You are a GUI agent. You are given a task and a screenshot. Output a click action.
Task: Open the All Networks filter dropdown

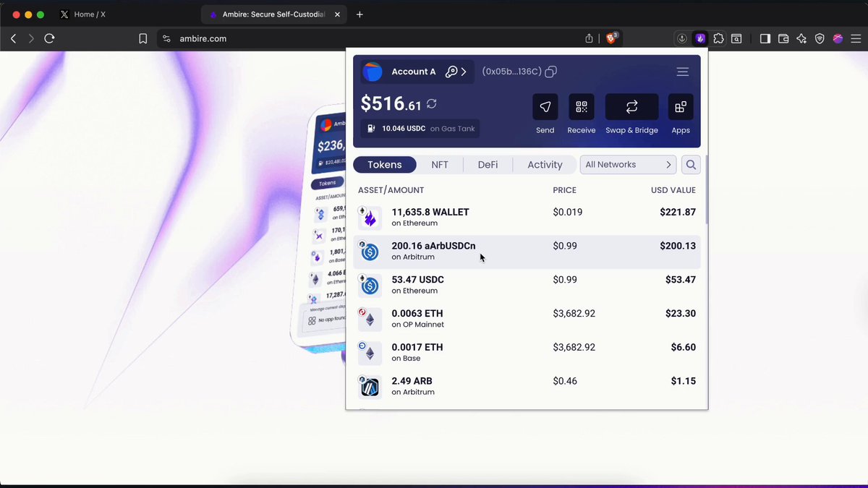628,165
